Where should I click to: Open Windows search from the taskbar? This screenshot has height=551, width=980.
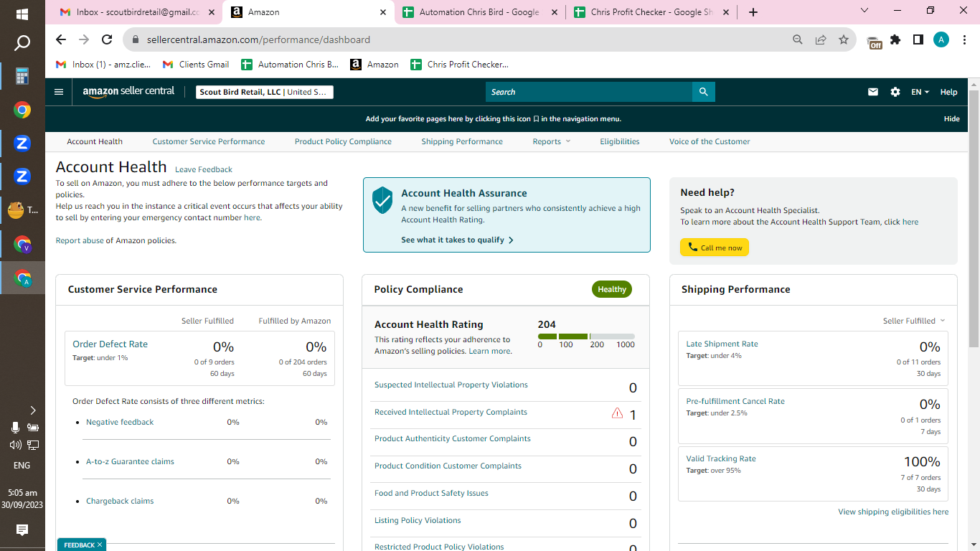coord(22,43)
